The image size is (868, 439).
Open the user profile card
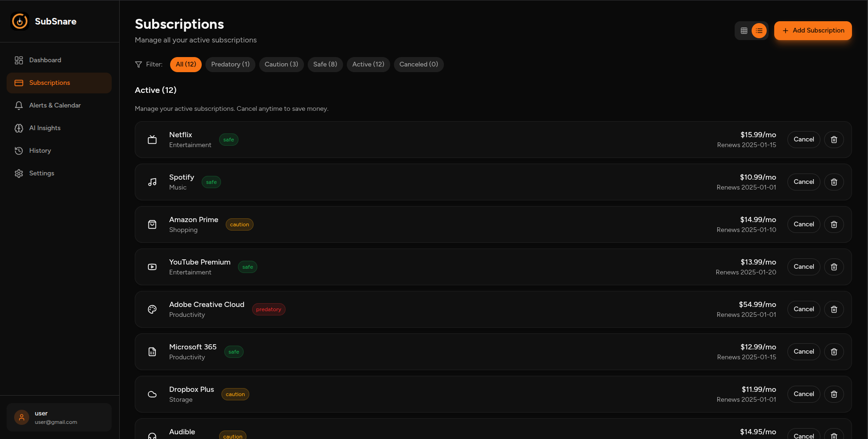(59, 417)
